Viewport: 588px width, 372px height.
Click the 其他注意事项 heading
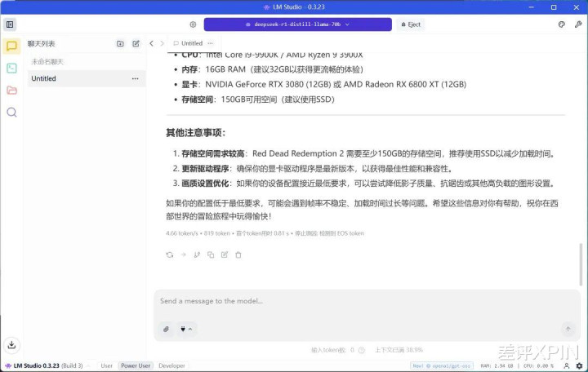[x=195, y=133]
